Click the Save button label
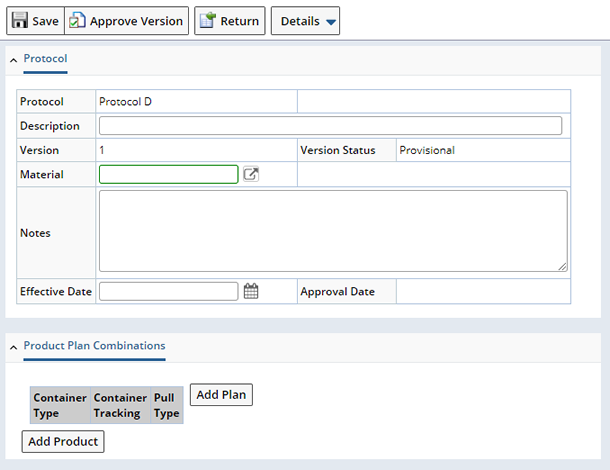Viewport: 610px width, 470px height. (45, 21)
